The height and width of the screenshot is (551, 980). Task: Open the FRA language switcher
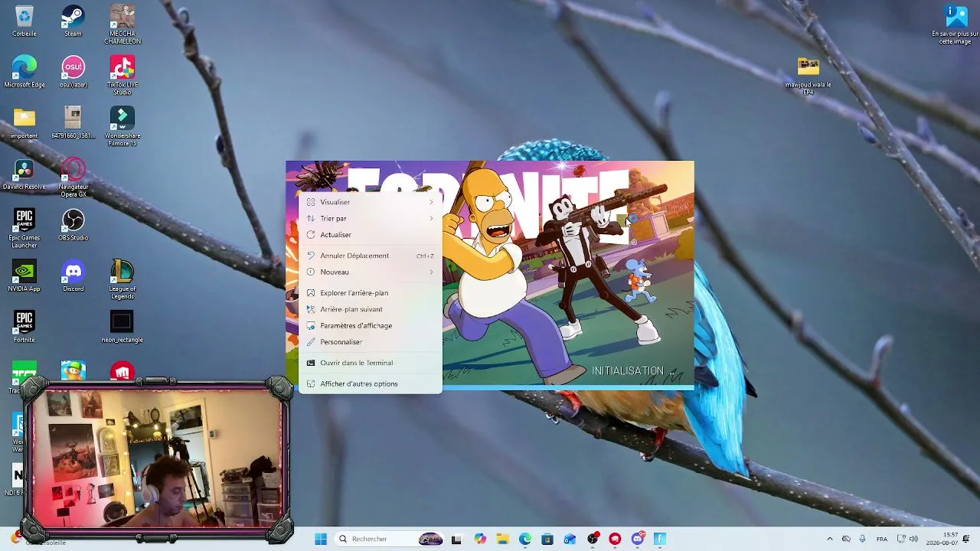pos(882,539)
